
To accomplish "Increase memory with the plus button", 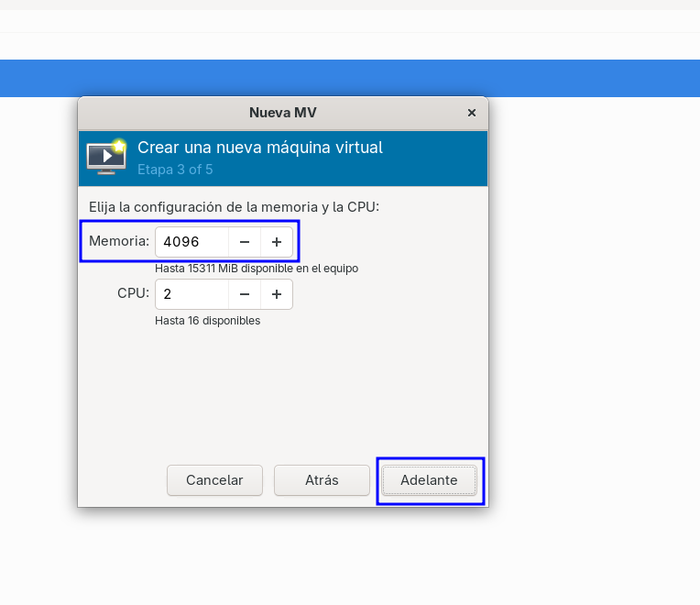I will tap(277, 242).
